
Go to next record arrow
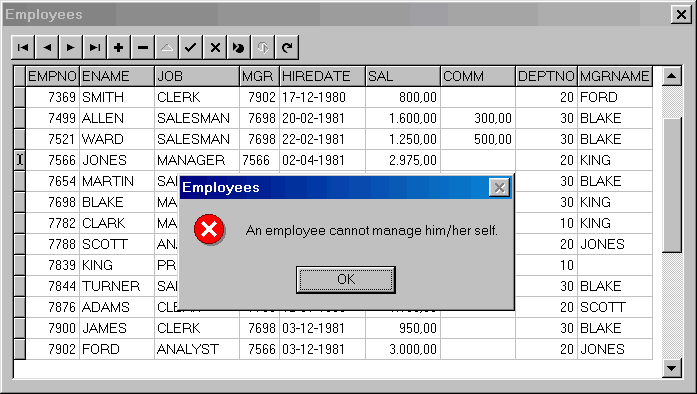71,47
